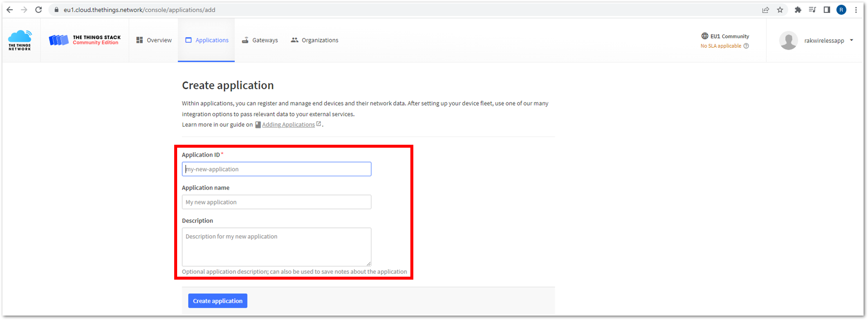868x320 pixels.
Task: Click the Application name label
Action: click(206, 188)
